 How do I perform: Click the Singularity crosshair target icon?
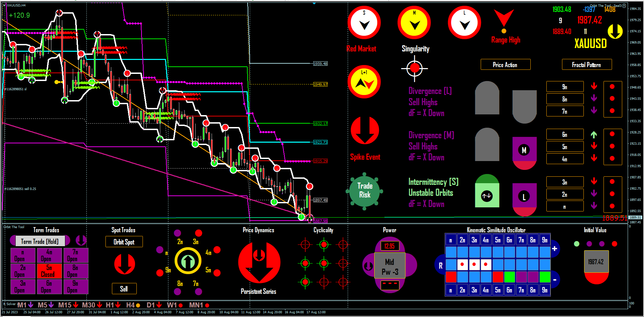[x=414, y=68]
